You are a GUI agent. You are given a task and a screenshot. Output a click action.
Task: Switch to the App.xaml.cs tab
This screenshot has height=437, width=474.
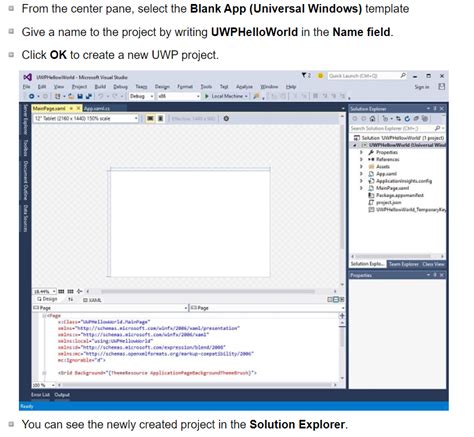(x=97, y=109)
